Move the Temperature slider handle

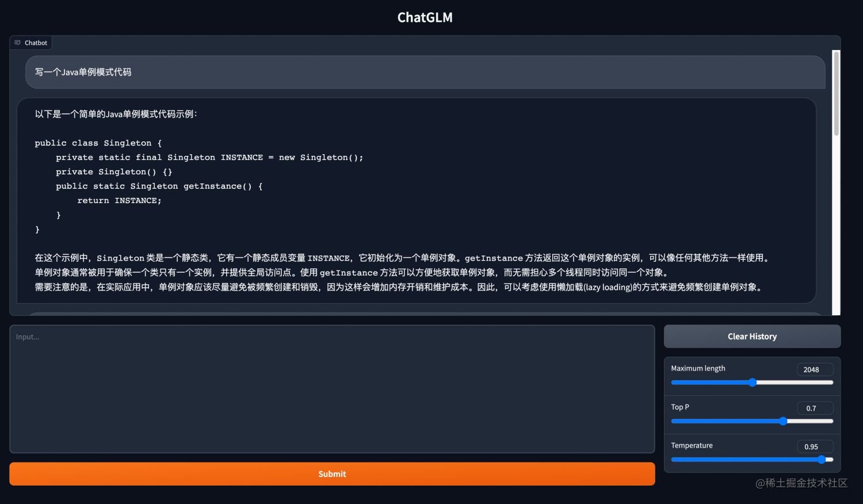(x=822, y=459)
